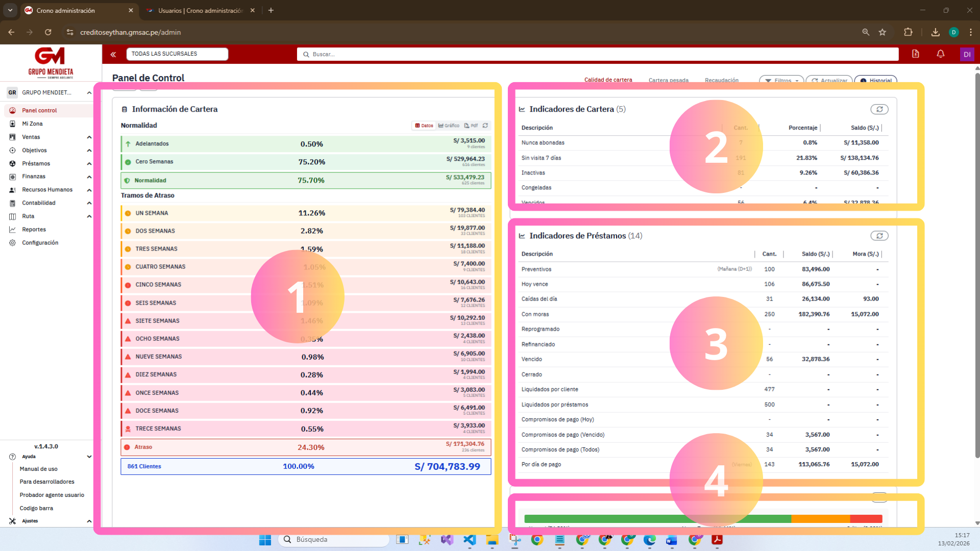This screenshot has width=980, height=551.
Task: Click the document report icon in header
Action: coord(915,54)
